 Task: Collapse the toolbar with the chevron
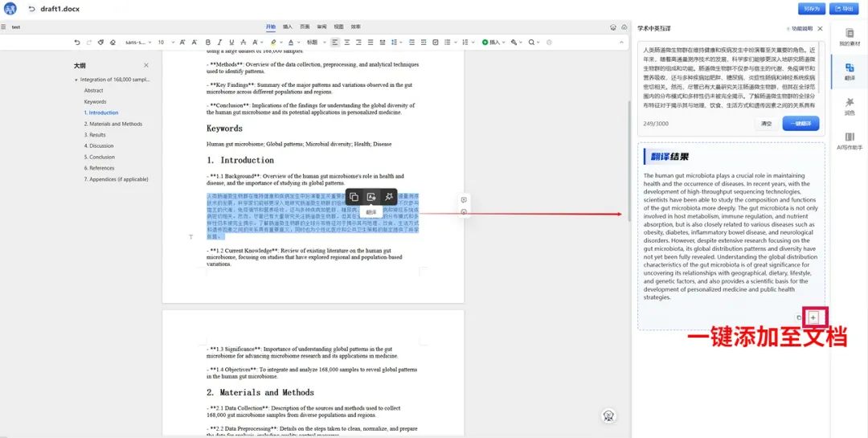pos(621,42)
